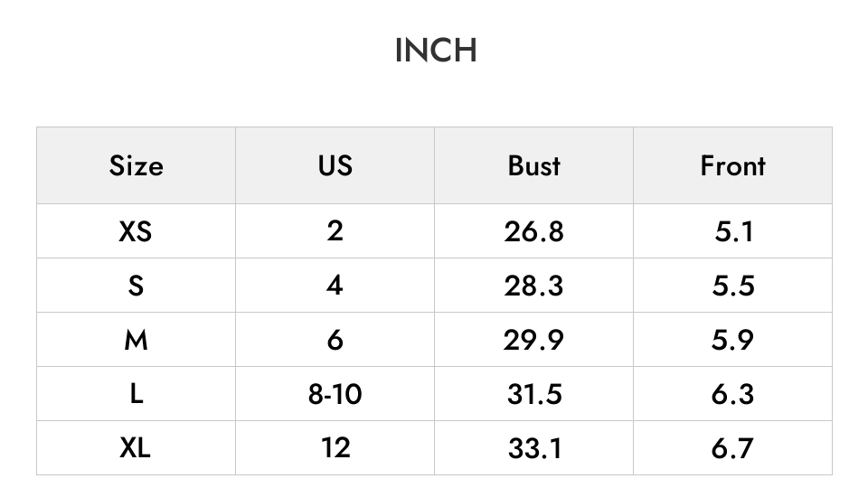Select the L size cell

(x=137, y=393)
